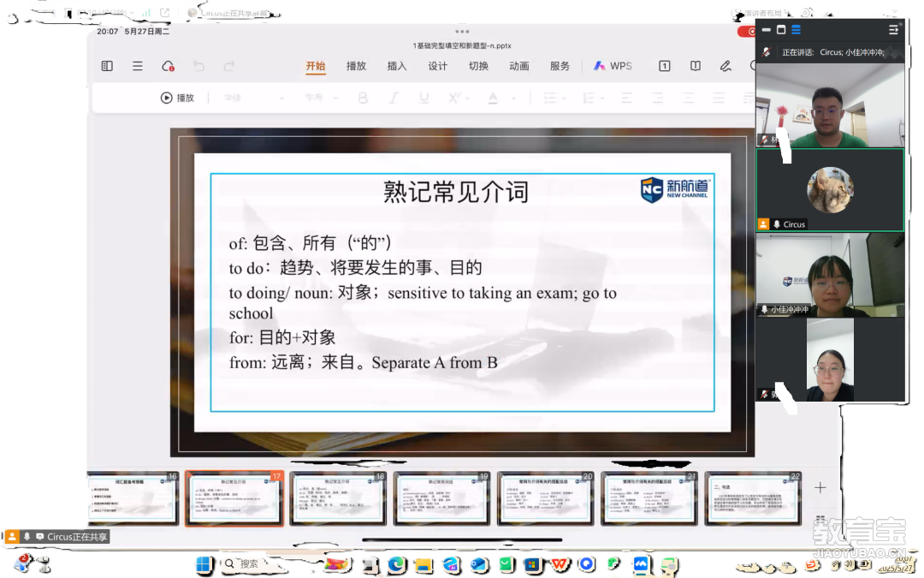Select the pen annotation tool
This screenshot has width=924, height=578.
(726, 66)
